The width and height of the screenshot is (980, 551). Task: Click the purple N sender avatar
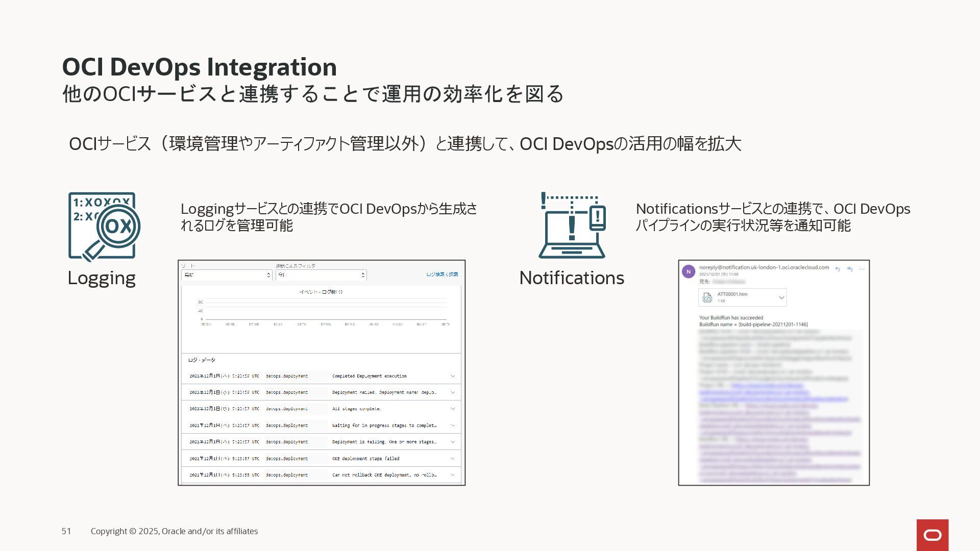pyautogui.click(x=689, y=271)
